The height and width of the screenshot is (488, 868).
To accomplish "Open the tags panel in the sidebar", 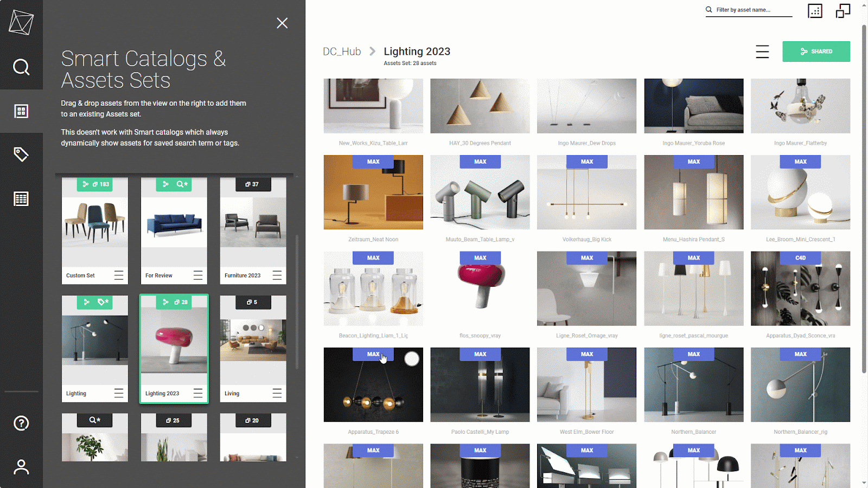I will tap(21, 155).
